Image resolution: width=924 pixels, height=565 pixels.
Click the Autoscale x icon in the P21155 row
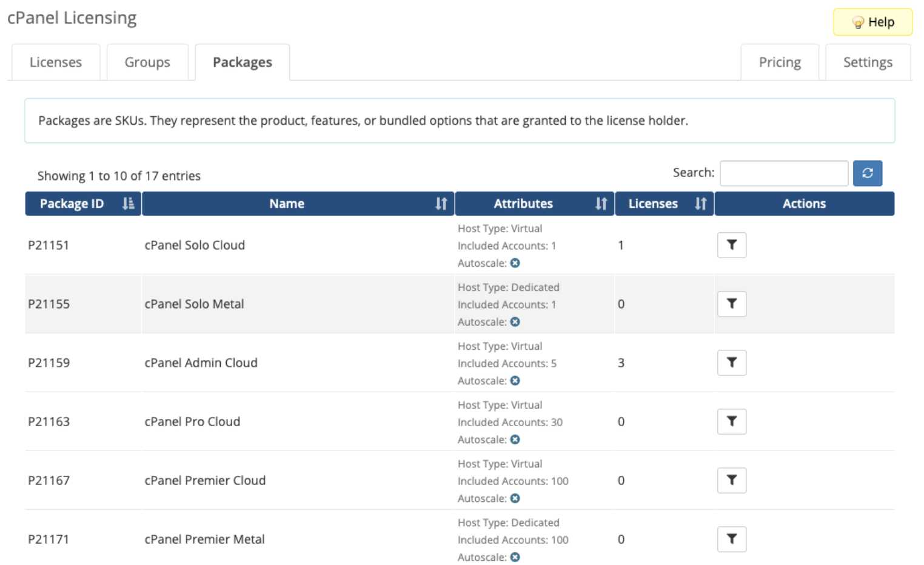(x=515, y=322)
